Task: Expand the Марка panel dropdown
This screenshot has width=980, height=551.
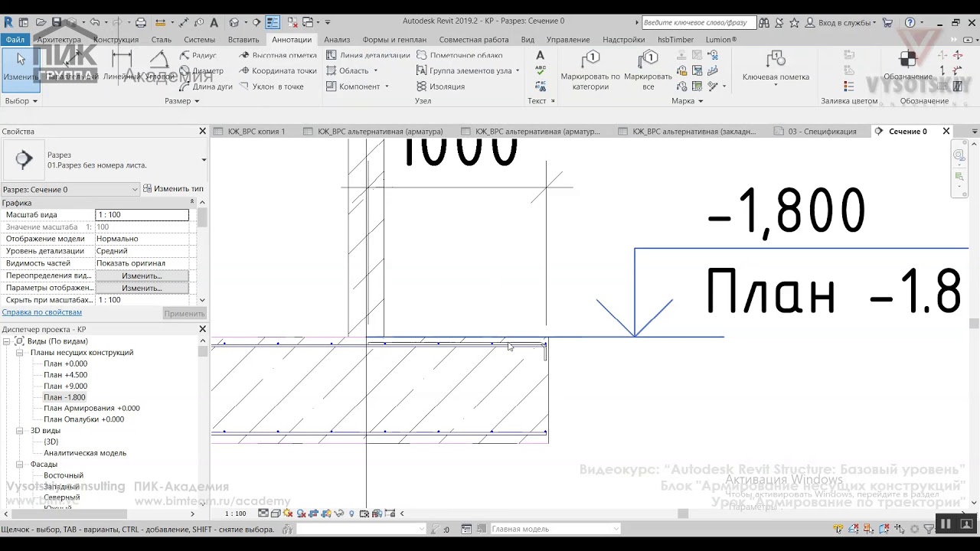Action: 701,101
